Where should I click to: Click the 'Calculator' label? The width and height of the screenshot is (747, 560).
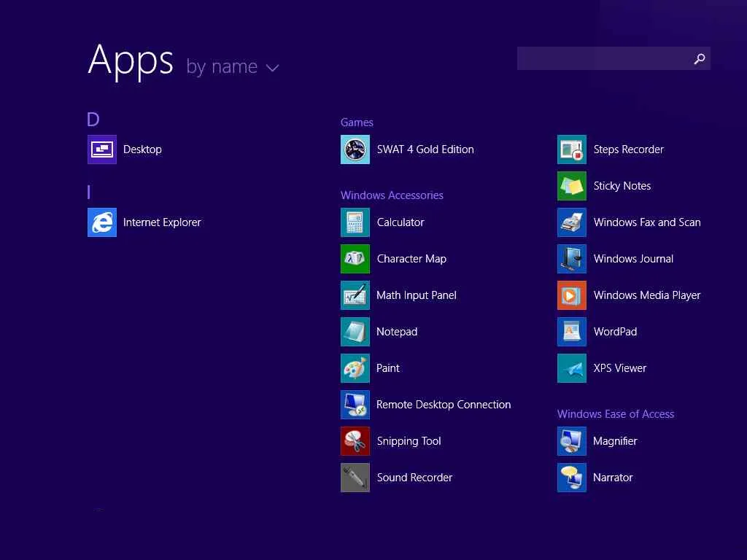pyautogui.click(x=400, y=222)
